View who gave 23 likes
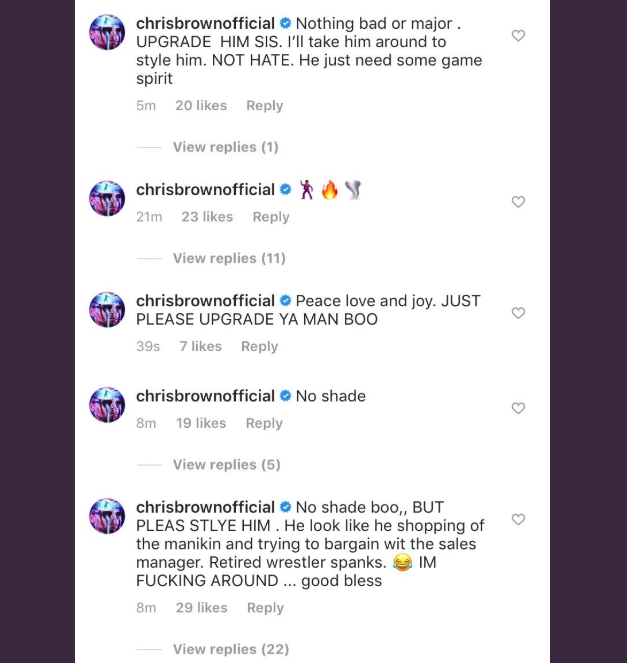The image size is (627, 663). (207, 217)
